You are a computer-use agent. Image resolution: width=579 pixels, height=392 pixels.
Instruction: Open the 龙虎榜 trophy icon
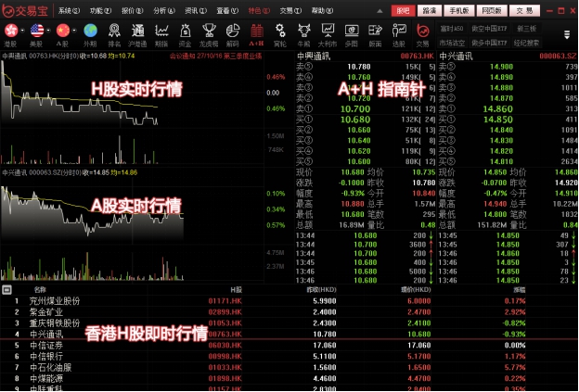[x=209, y=35]
